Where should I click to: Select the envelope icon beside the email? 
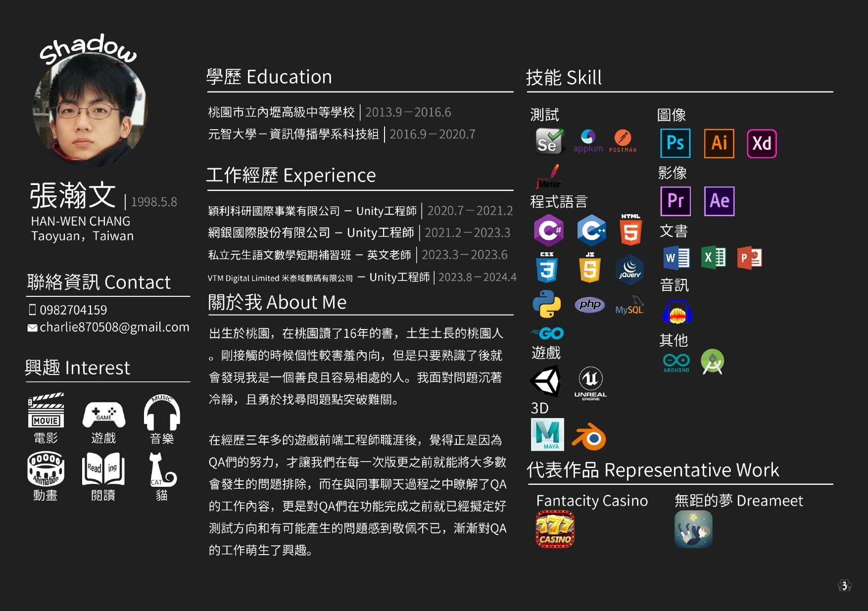tap(32, 328)
